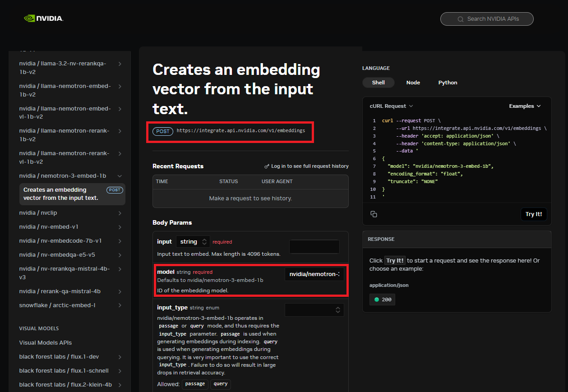Expand nvidia / nv-embedqa-e5-v5 chevron
The height and width of the screenshot is (392, 568).
tap(120, 255)
